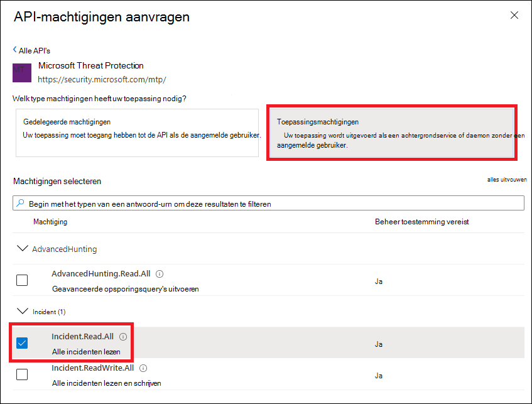532x404 pixels.
Task: Open info icon next to AdvancedHunting.Read.All
Action: tap(160, 274)
